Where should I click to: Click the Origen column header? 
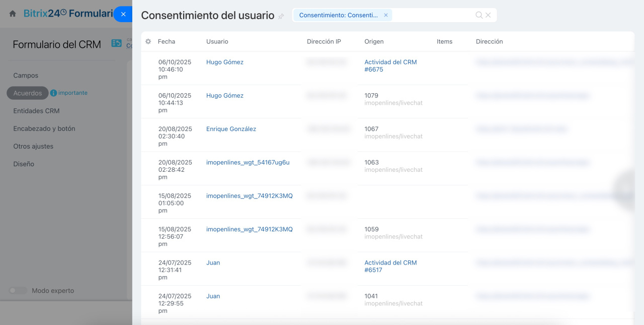(x=374, y=41)
